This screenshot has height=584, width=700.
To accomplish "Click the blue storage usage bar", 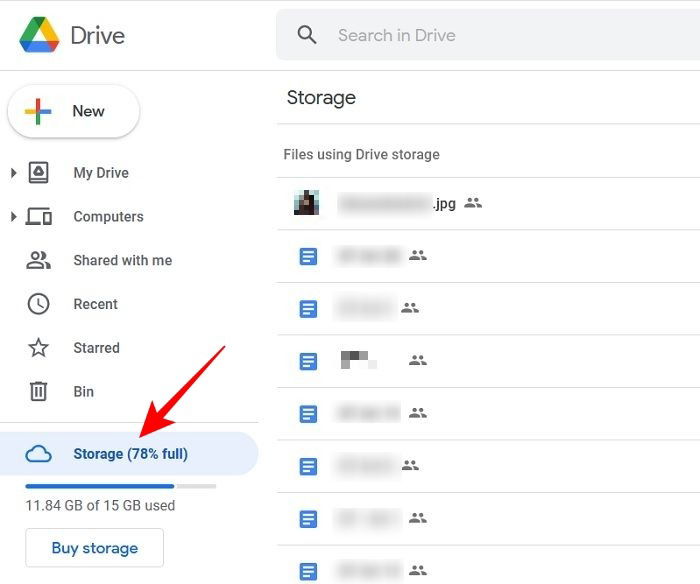I will pyautogui.click(x=99, y=486).
